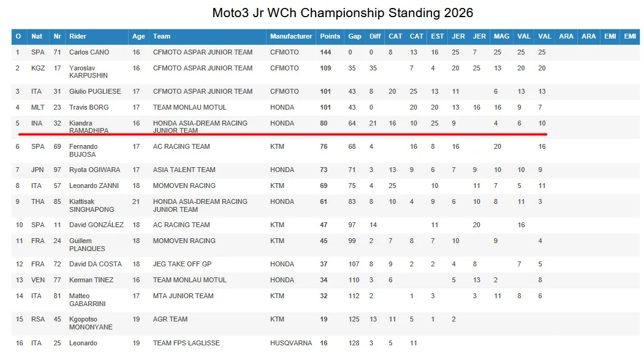Click the JEG TAKE OFF GP team
Viewport: 644px width, 357px height.
(x=182, y=265)
